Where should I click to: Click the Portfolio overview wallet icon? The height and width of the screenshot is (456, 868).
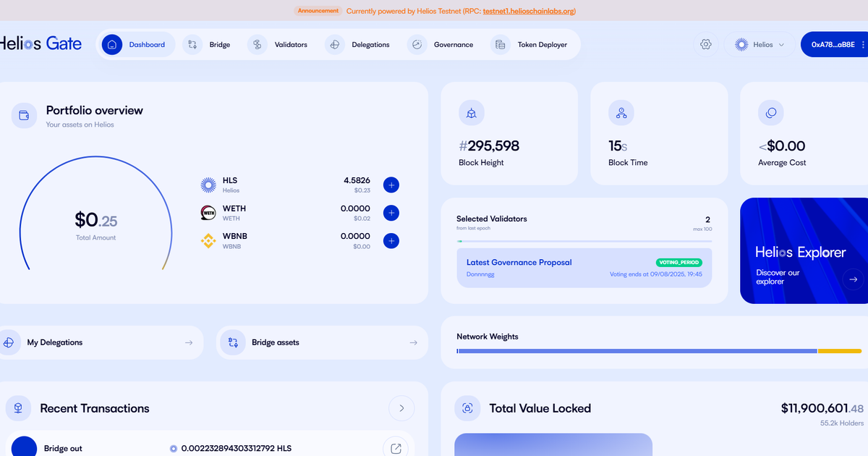pos(24,116)
